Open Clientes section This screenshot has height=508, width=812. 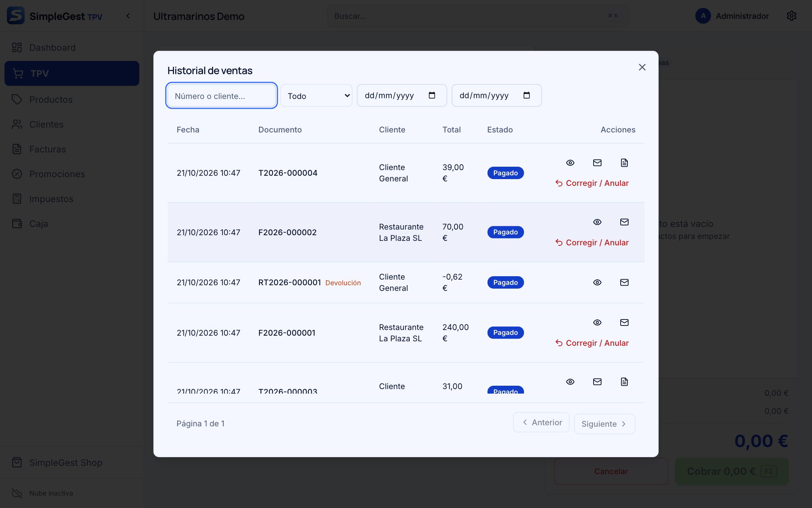pyautogui.click(x=72, y=124)
